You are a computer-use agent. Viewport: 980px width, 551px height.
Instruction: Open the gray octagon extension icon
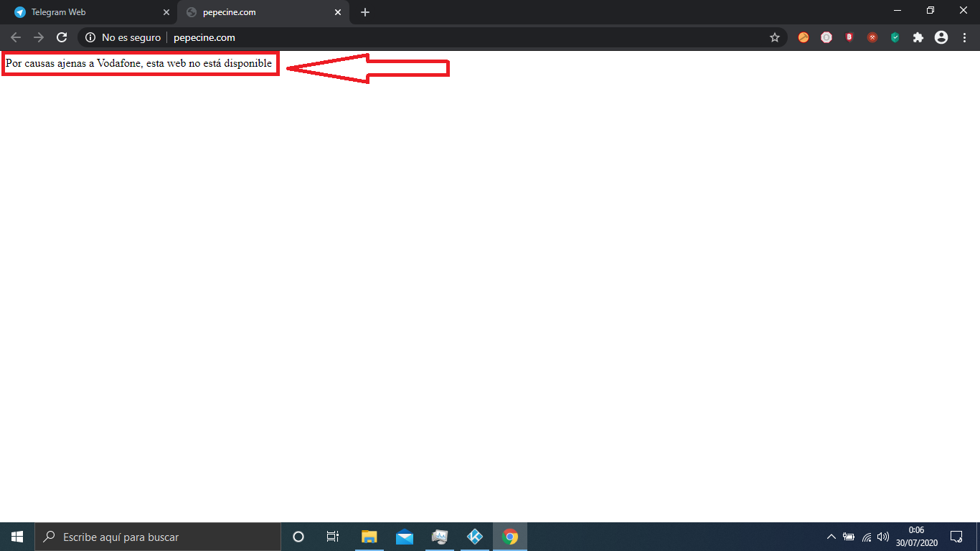pyautogui.click(x=826, y=37)
